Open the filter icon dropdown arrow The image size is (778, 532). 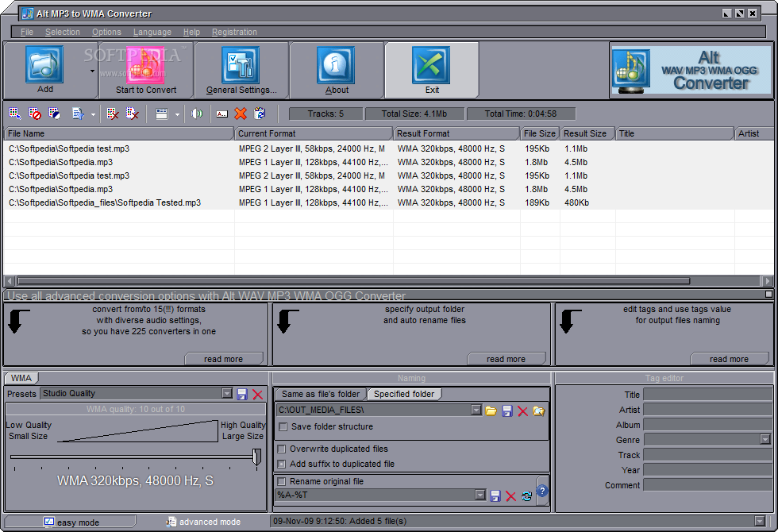tap(93, 114)
